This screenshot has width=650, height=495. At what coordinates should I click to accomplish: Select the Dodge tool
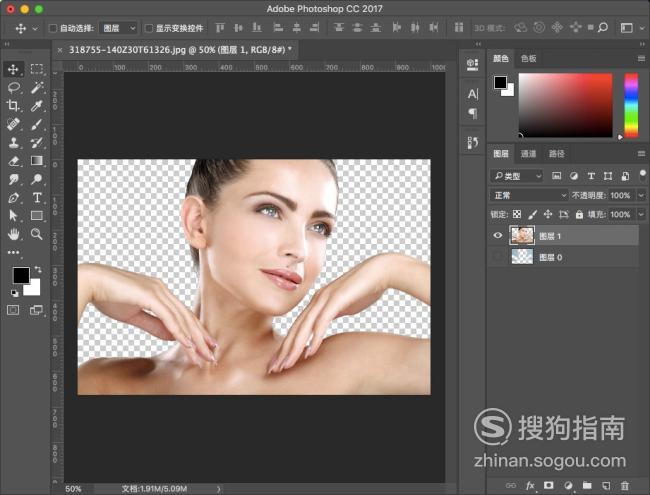coord(36,179)
